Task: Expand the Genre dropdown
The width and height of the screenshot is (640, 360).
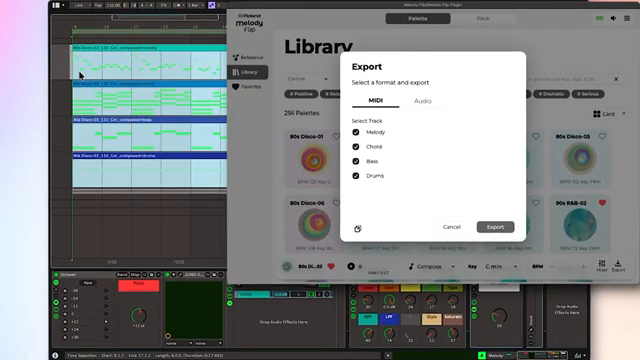Action: pyautogui.click(x=307, y=79)
